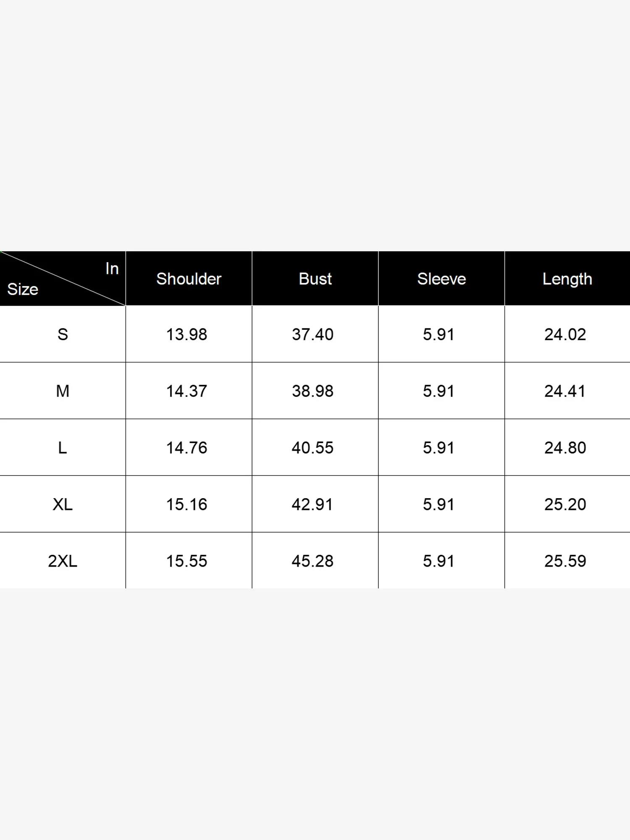Select the Sleeve column header

tap(441, 279)
